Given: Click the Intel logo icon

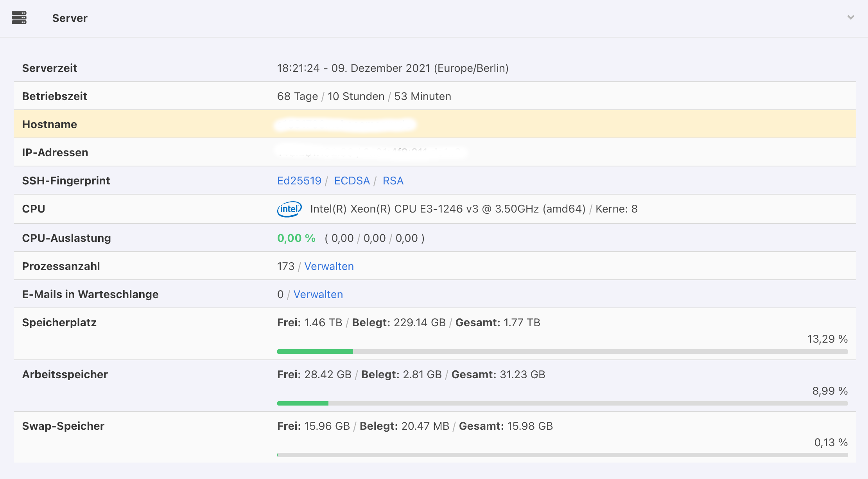Looking at the screenshot, I should [289, 209].
